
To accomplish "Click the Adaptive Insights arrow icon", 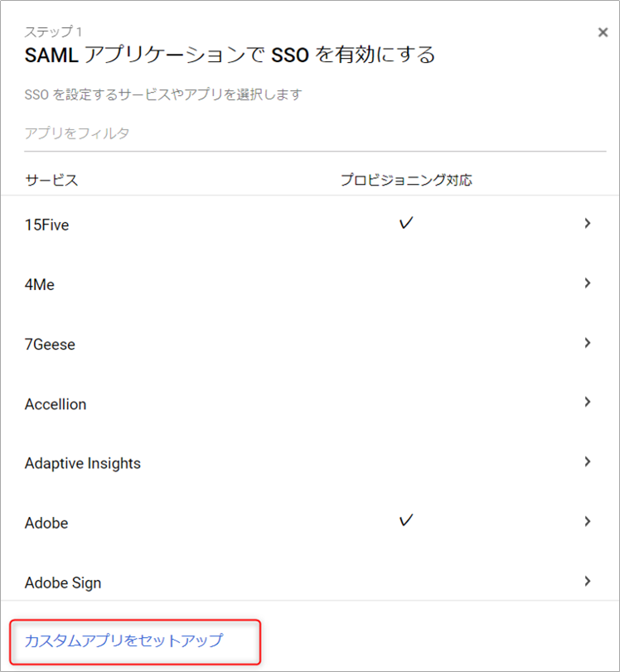I will pos(587,462).
